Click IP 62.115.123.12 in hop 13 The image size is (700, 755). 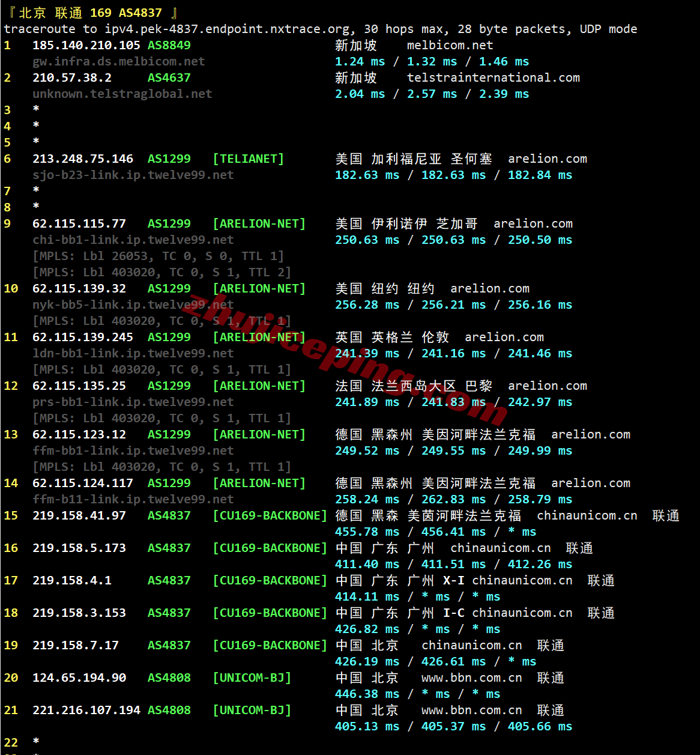[x=79, y=434]
